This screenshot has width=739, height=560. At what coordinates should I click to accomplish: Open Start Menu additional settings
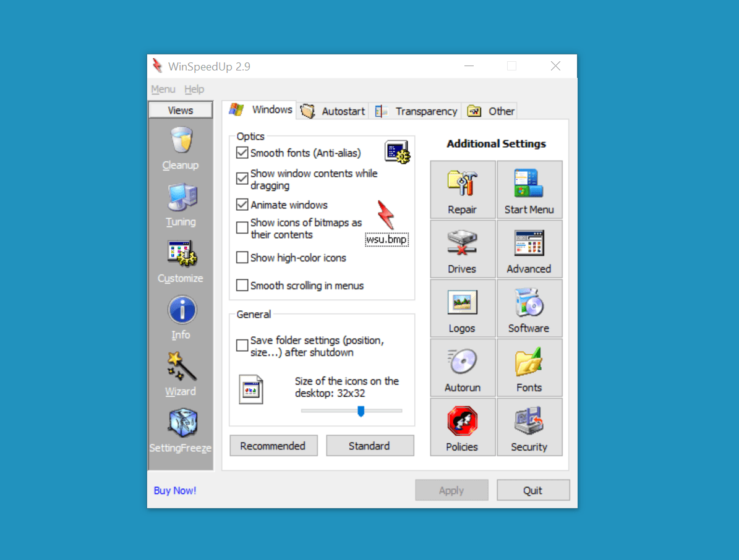pos(529,190)
